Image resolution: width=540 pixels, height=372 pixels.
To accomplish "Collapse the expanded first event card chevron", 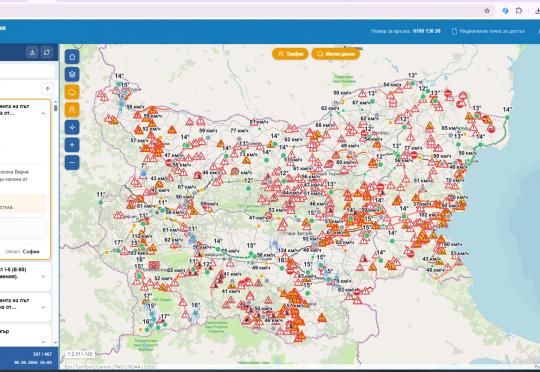I will [43, 113].
